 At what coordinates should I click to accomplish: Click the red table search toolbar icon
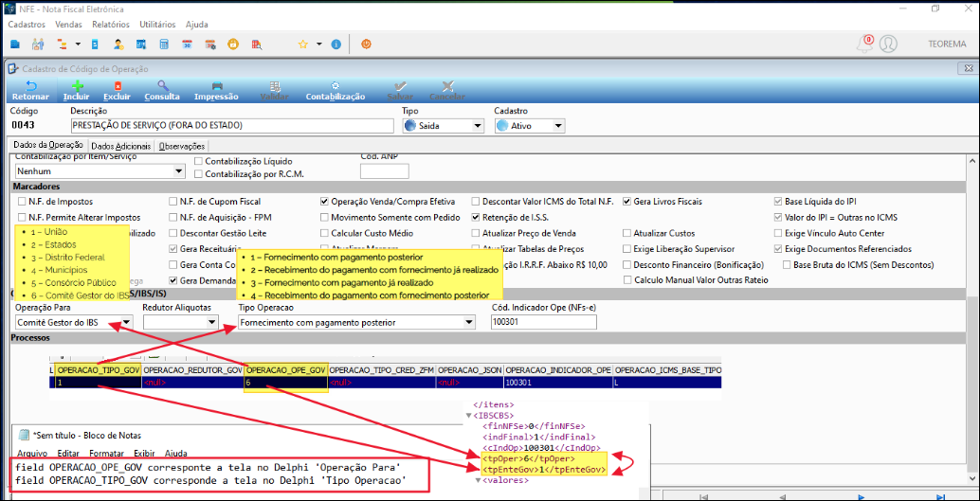tap(256, 45)
